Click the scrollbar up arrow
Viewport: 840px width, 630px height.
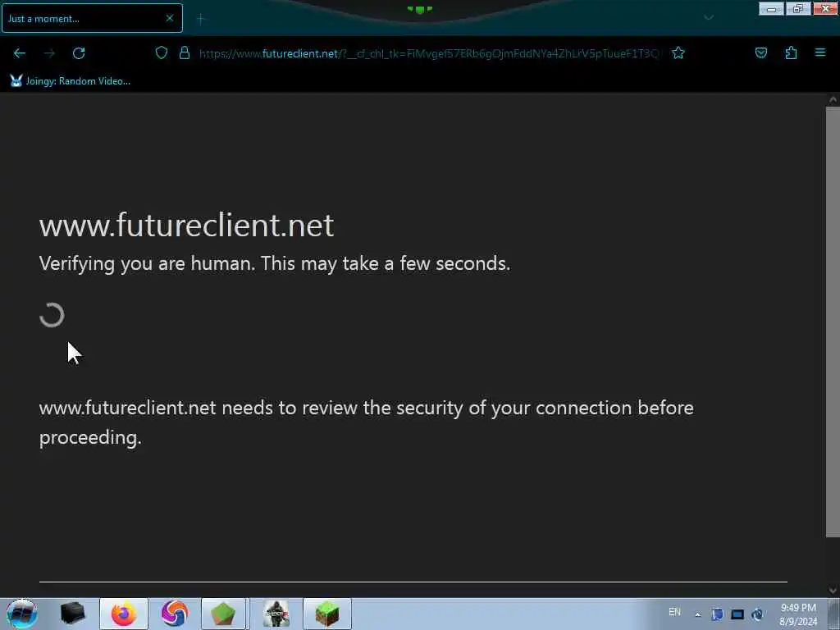(x=833, y=99)
